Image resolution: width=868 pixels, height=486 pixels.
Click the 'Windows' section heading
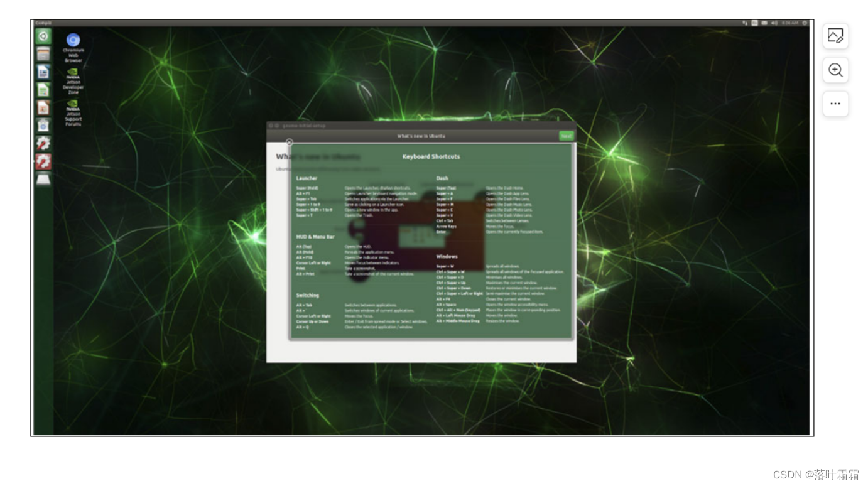(447, 256)
